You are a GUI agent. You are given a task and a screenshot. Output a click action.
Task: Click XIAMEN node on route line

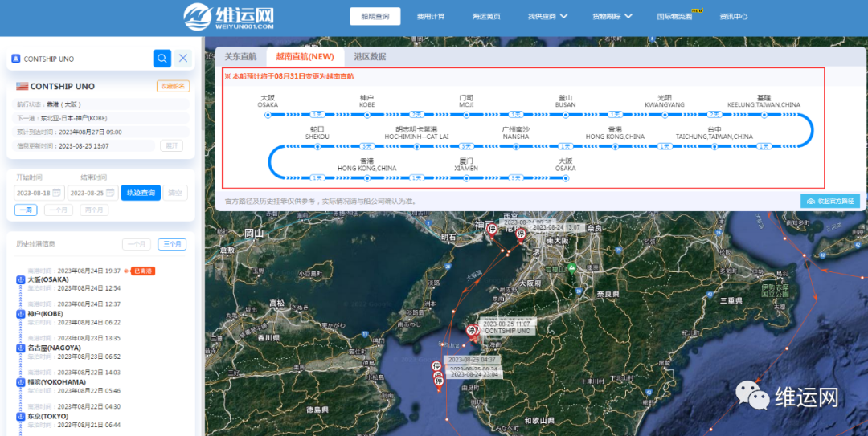(x=466, y=178)
